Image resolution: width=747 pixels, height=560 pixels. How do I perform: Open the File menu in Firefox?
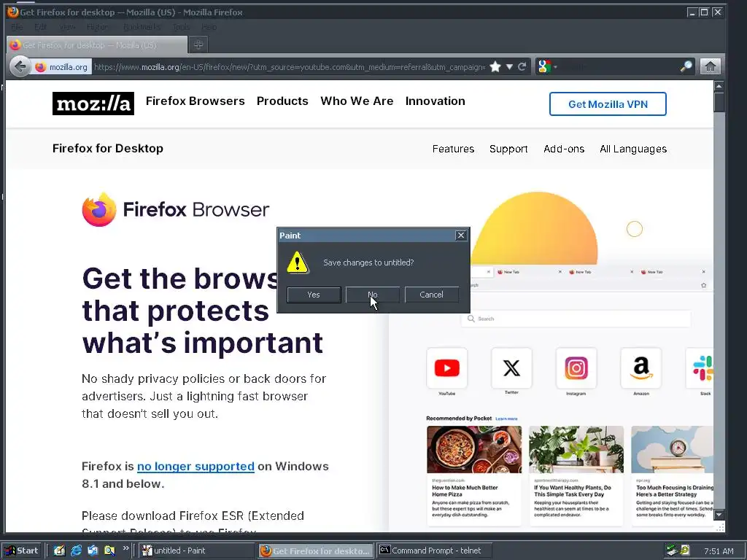click(17, 27)
